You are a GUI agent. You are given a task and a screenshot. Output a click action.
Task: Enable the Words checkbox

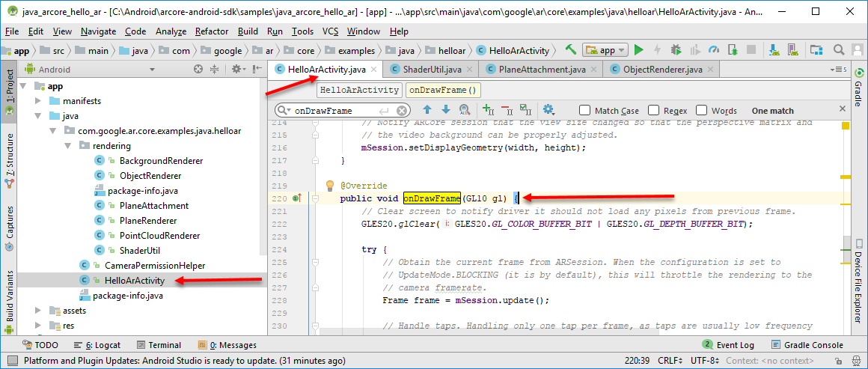click(x=701, y=110)
